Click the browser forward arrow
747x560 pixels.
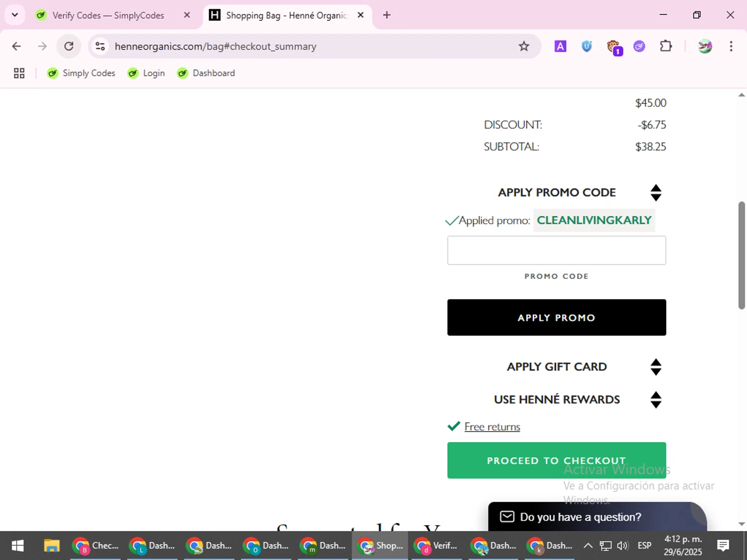point(42,46)
